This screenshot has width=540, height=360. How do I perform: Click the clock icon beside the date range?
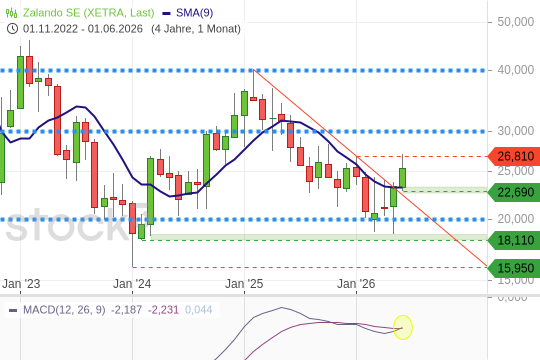coord(12,28)
